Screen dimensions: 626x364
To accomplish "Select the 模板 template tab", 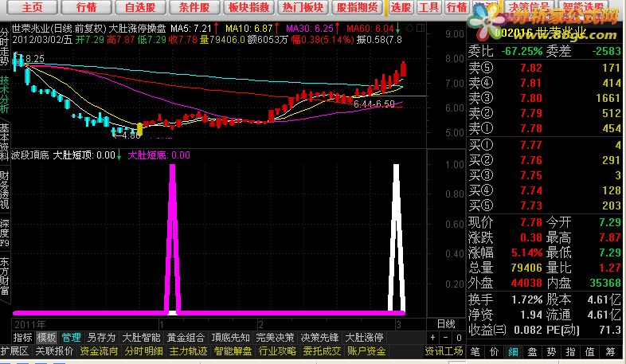I will pos(47,338).
